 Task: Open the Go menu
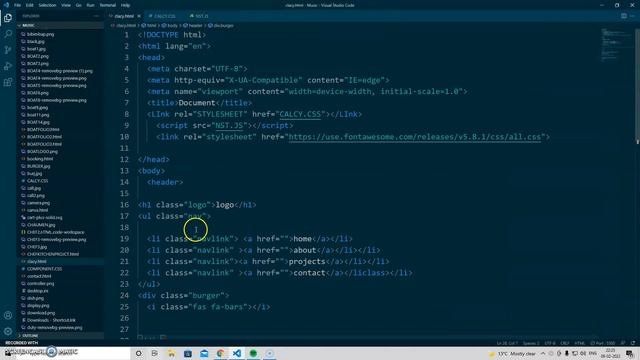coord(78,5)
